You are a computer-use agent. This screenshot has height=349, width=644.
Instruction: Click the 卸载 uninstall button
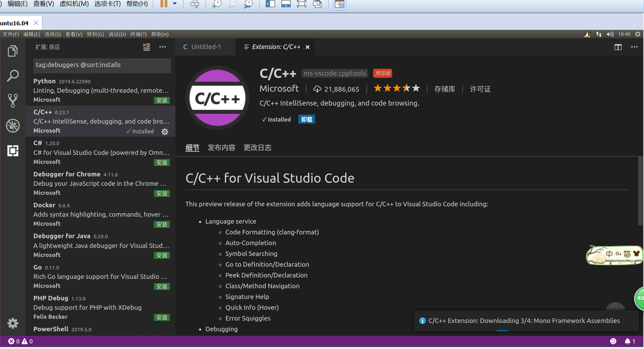point(307,119)
